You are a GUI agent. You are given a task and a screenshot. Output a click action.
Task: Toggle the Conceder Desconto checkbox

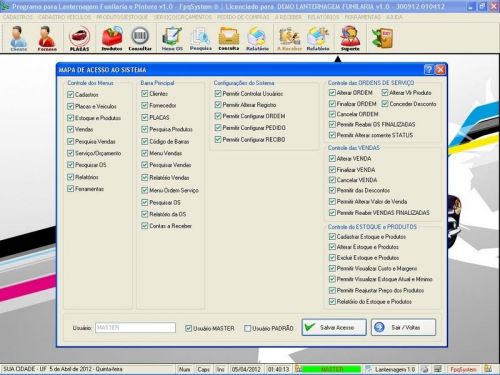coord(385,104)
